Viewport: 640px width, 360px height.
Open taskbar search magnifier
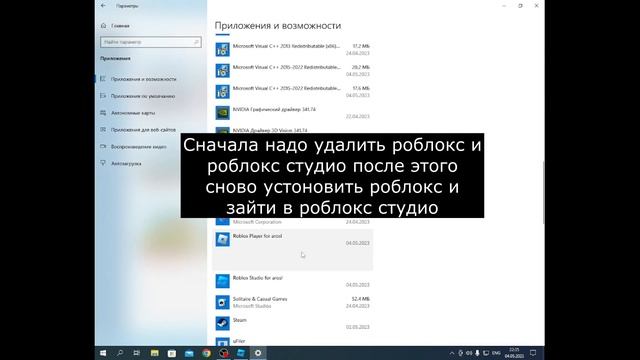tap(120, 353)
